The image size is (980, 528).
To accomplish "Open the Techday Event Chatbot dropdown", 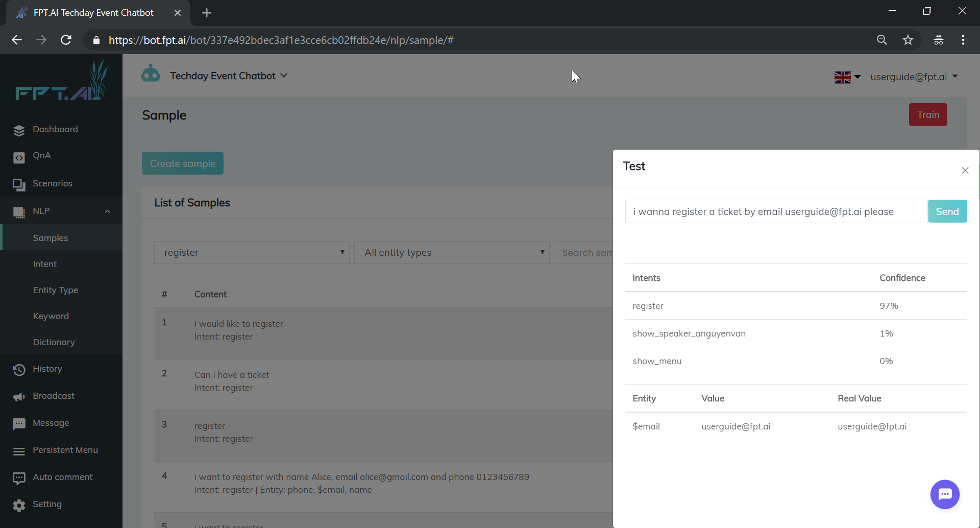I will pos(229,76).
